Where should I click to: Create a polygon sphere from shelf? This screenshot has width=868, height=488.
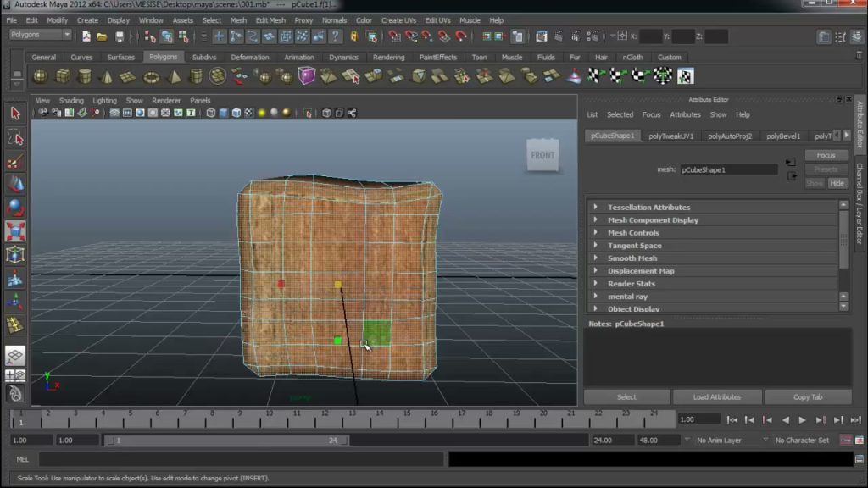point(40,75)
